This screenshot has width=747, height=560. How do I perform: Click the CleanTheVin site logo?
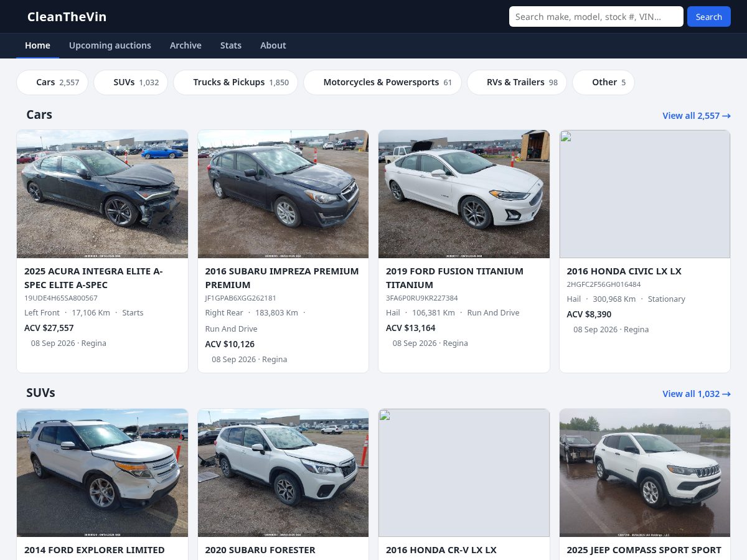point(67,17)
